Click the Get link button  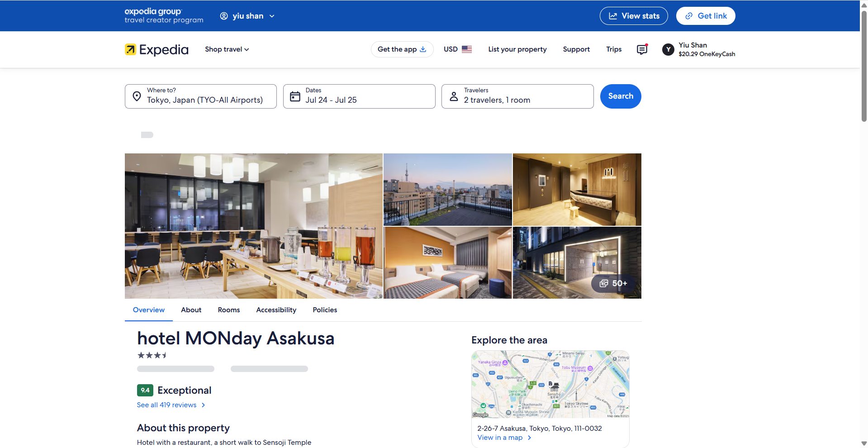[705, 16]
